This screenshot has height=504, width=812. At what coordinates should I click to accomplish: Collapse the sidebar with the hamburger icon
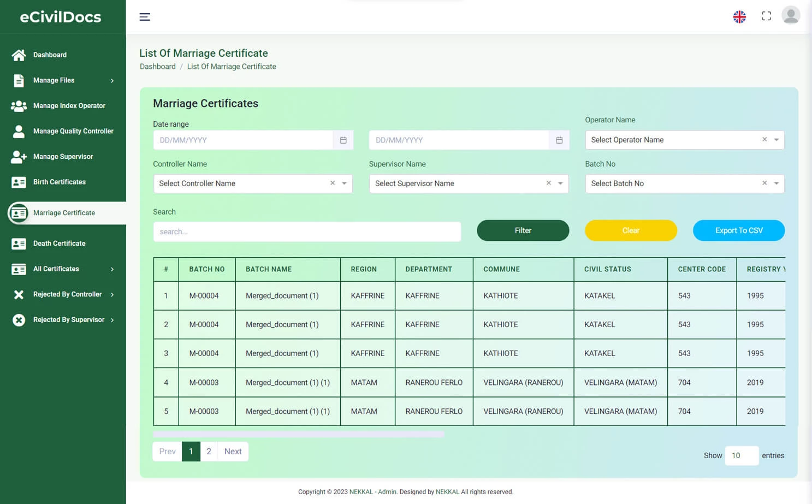point(145,17)
